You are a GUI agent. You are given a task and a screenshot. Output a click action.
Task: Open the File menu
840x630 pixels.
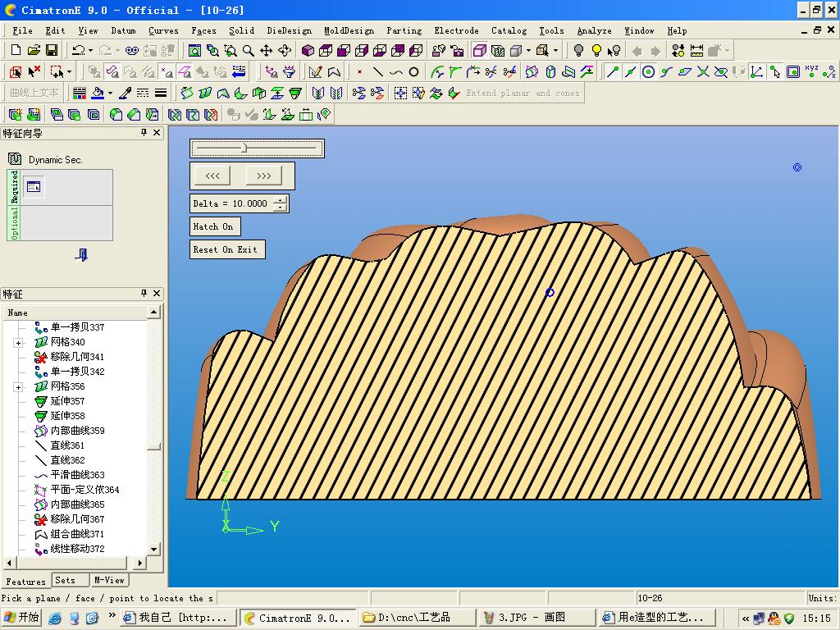22,30
